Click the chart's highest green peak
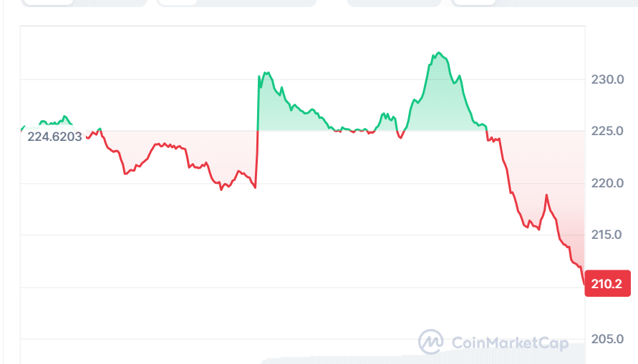Screen dimensions: 638x364 tap(438, 53)
